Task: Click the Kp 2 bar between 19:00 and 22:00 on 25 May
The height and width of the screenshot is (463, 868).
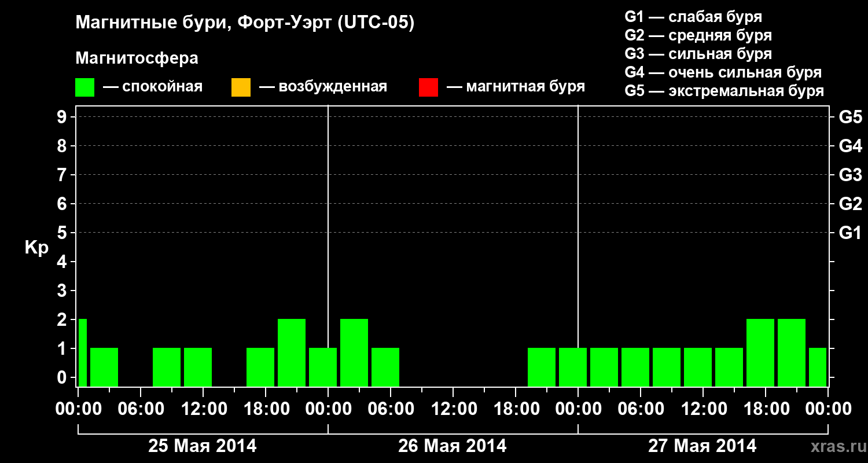Action: pyautogui.click(x=292, y=352)
